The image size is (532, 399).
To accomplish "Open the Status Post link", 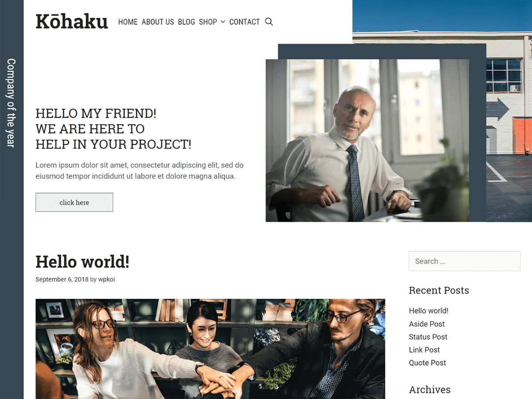I will pyautogui.click(x=428, y=337).
